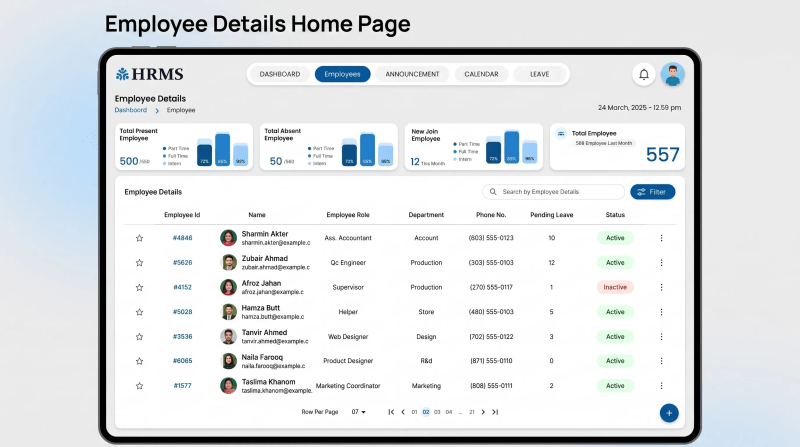Click the Employee Role column header

[348, 215]
